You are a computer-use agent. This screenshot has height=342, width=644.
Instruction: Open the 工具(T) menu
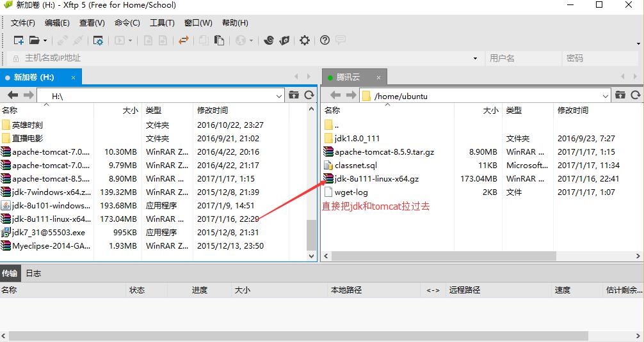pyautogui.click(x=162, y=23)
